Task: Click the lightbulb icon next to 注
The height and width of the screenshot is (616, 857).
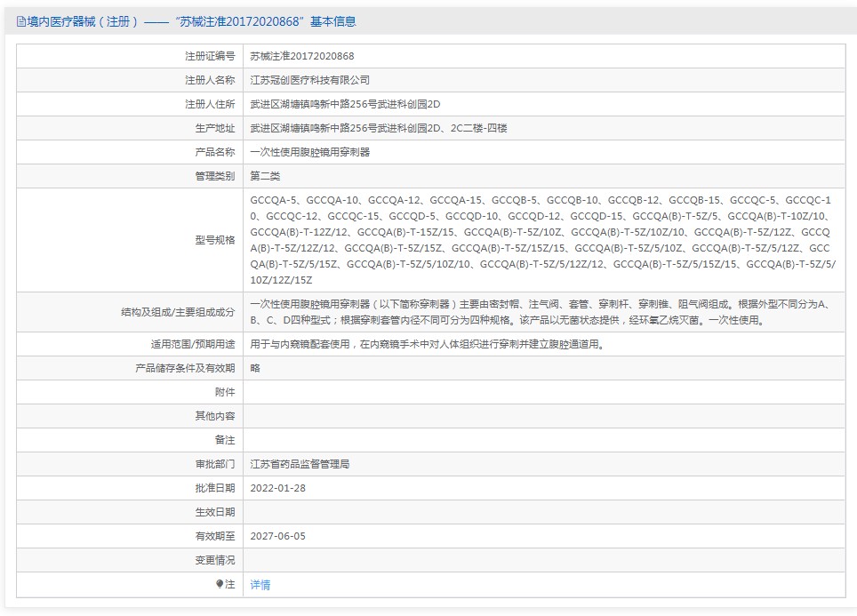Action: point(220,584)
